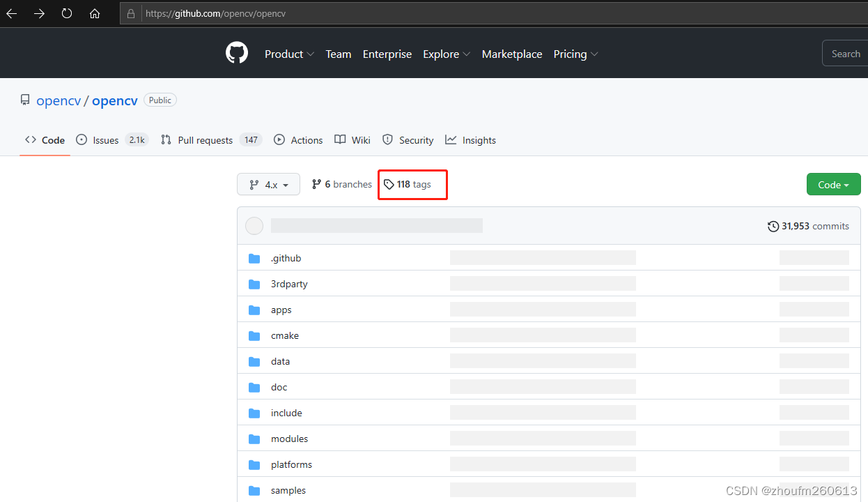The height and width of the screenshot is (502, 868).
Task: Switch to the Actions tab
Action: [x=298, y=140]
